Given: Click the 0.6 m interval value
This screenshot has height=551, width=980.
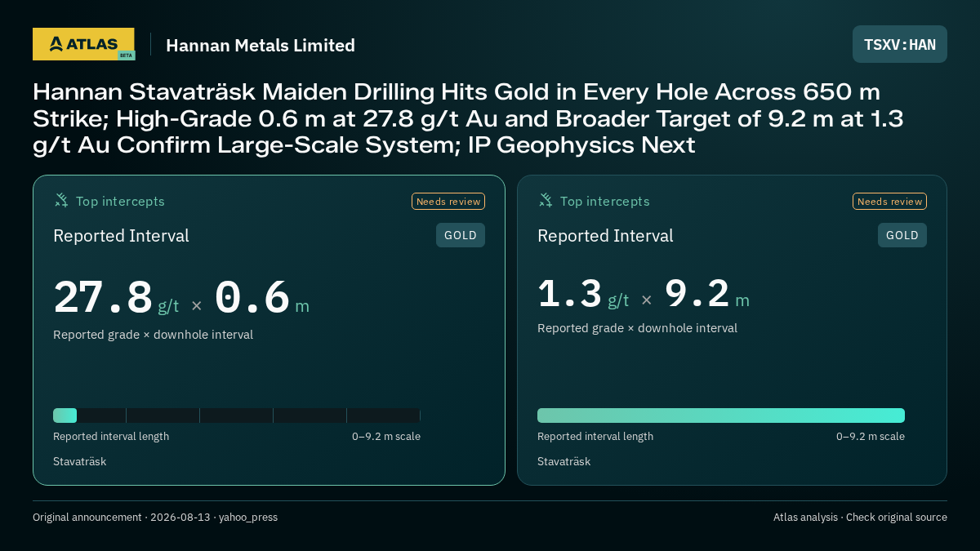Looking at the screenshot, I should pyautogui.click(x=252, y=297).
